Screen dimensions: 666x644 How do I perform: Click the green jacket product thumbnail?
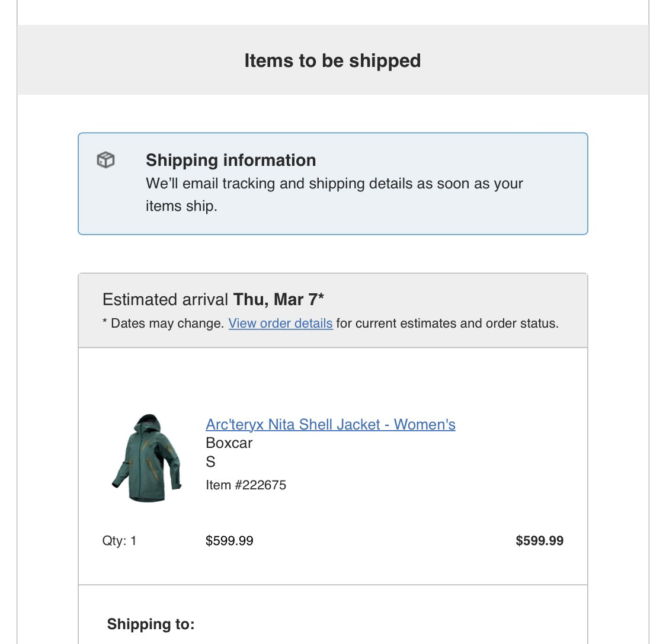(146, 459)
